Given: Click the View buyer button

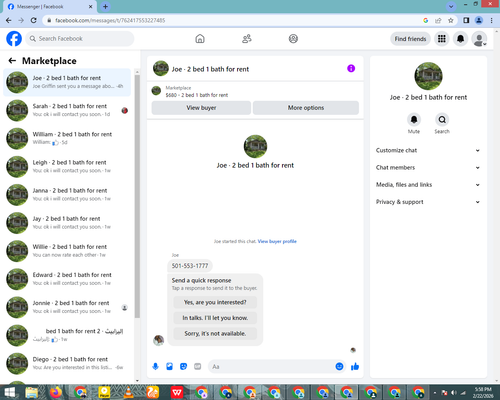Looking at the screenshot, I should click(201, 108).
